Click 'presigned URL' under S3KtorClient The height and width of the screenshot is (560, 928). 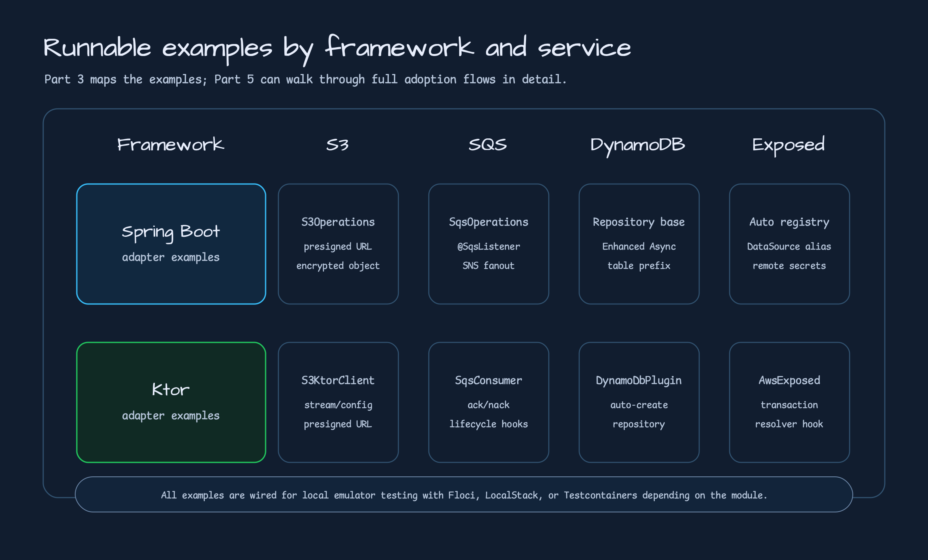pos(338,424)
